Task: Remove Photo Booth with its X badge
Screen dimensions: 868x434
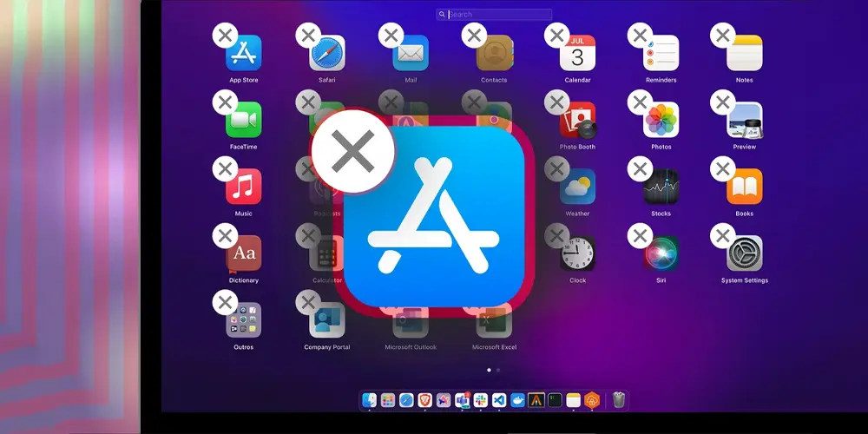Action: coord(557,102)
